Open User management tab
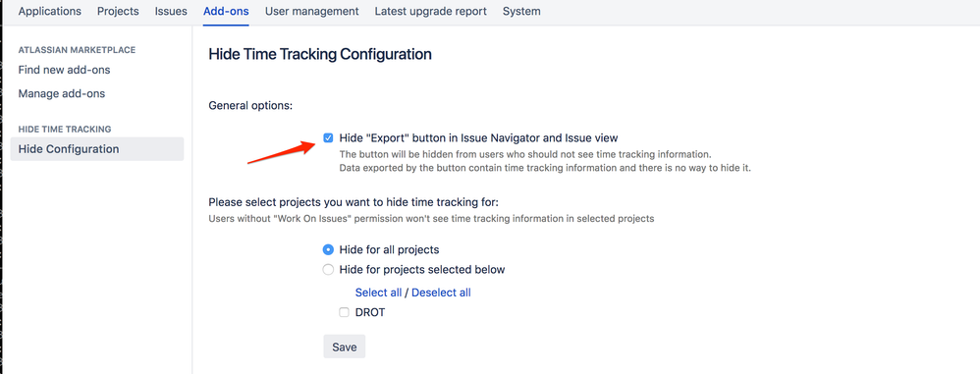This screenshot has width=980, height=374. click(x=312, y=11)
